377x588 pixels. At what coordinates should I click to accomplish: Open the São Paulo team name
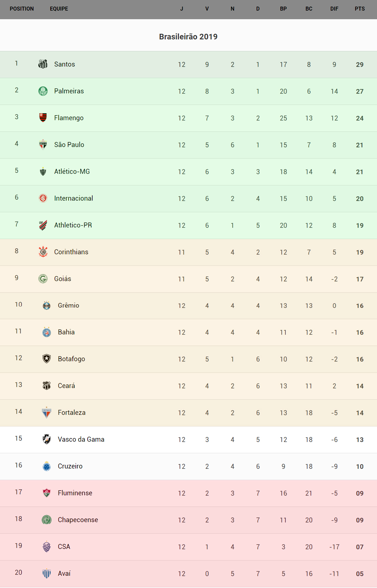coord(69,145)
